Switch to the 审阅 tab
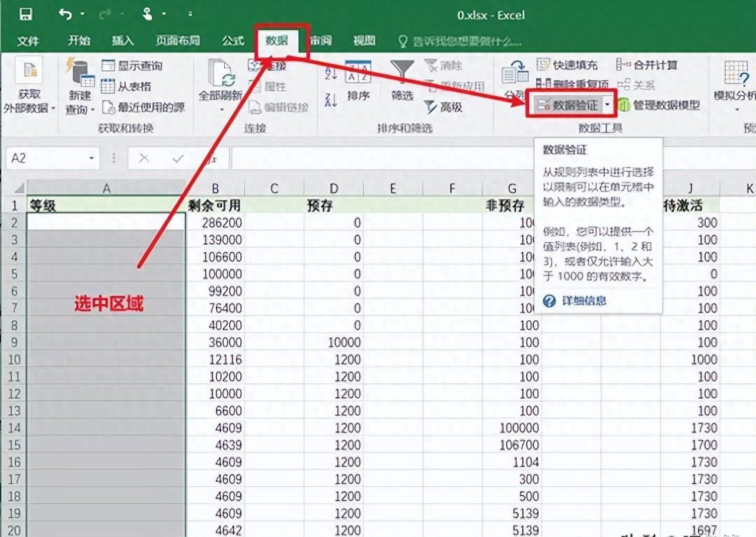The image size is (756, 537). click(321, 41)
